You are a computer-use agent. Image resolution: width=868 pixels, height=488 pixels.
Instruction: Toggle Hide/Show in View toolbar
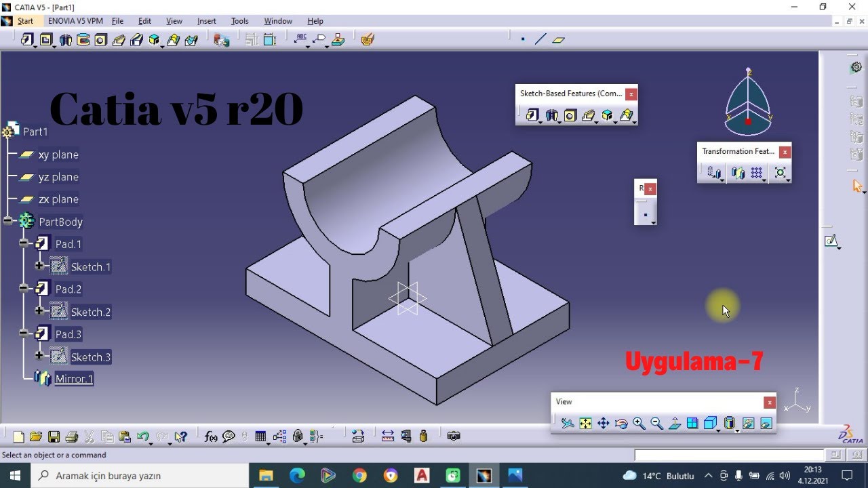[x=748, y=424]
